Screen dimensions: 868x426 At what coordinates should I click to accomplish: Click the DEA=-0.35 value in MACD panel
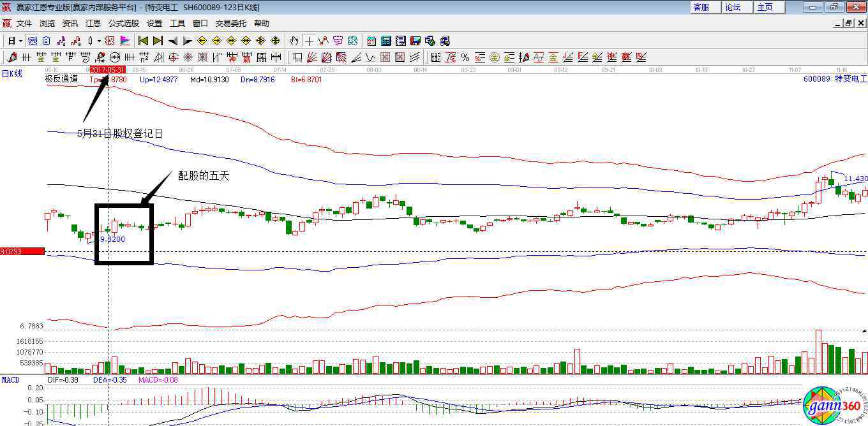pos(110,380)
